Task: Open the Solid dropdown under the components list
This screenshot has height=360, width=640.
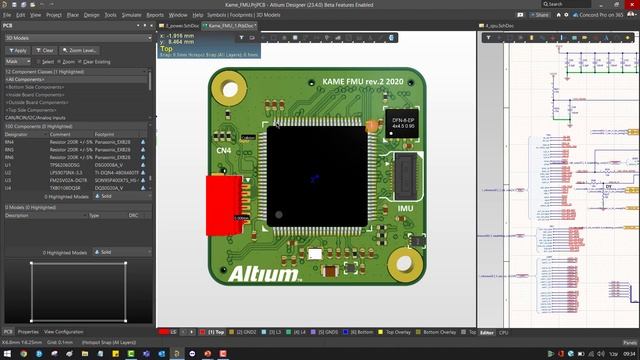Action: click(x=122, y=196)
